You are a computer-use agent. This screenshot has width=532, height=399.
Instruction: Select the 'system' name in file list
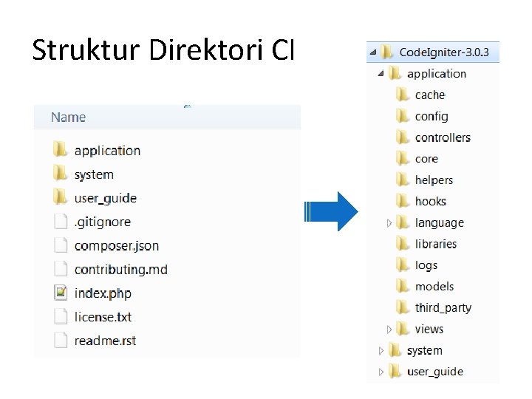coord(94,174)
